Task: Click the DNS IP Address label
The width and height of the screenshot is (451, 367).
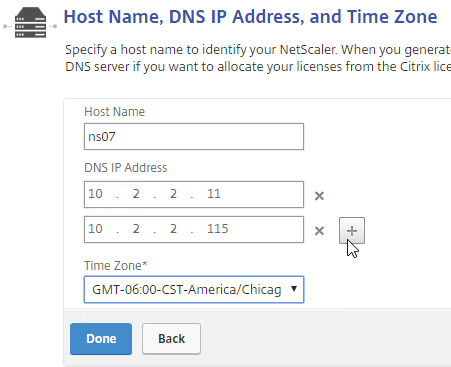Action: 126,168
